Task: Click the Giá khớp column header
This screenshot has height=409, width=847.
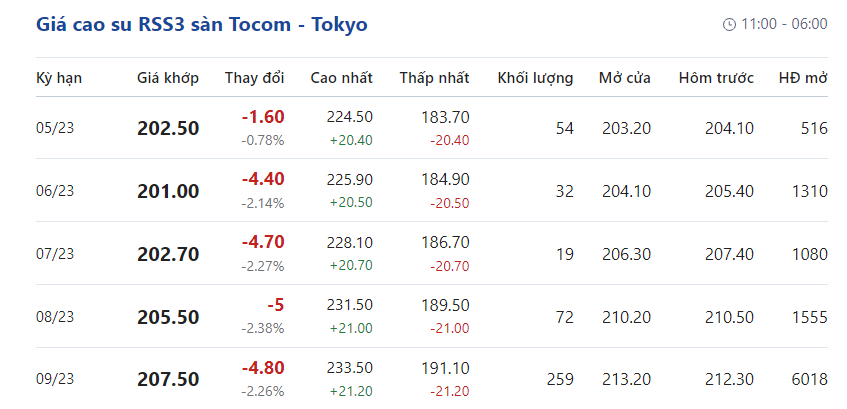Action: (x=168, y=78)
